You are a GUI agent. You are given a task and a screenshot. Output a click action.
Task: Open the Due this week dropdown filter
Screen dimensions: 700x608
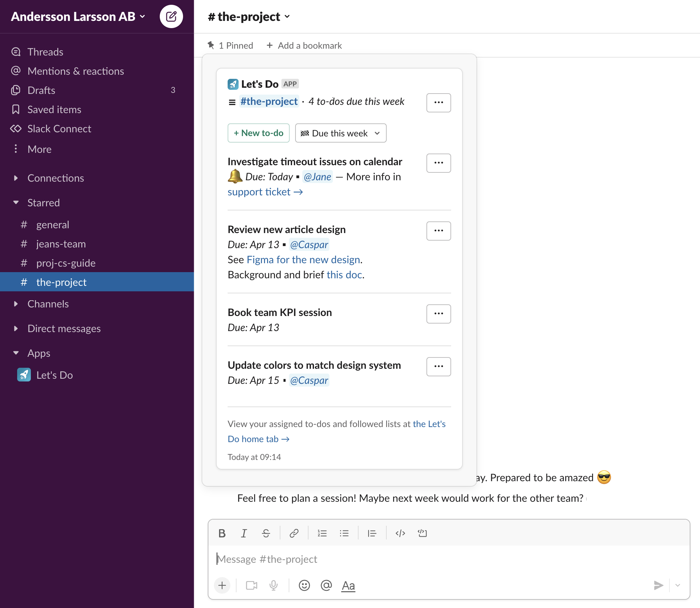click(x=340, y=133)
